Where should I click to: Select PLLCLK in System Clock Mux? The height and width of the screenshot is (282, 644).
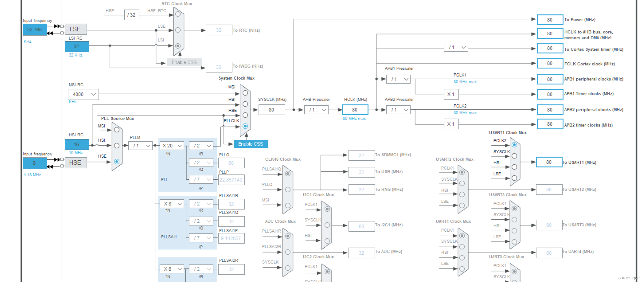(x=245, y=126)
